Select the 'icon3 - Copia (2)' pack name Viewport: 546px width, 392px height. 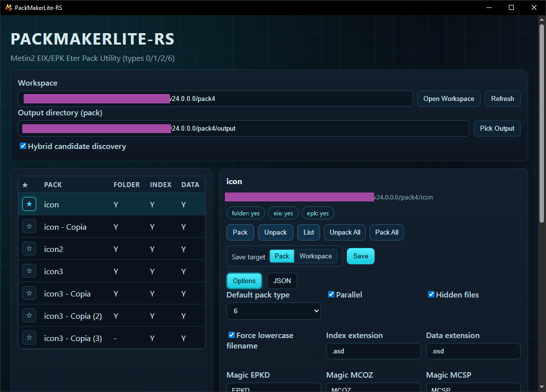73,316
